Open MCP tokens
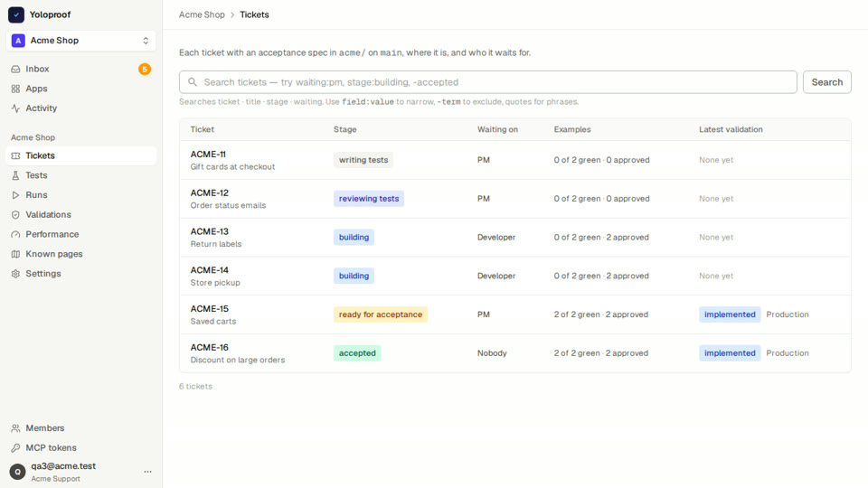 click(80, 447)
